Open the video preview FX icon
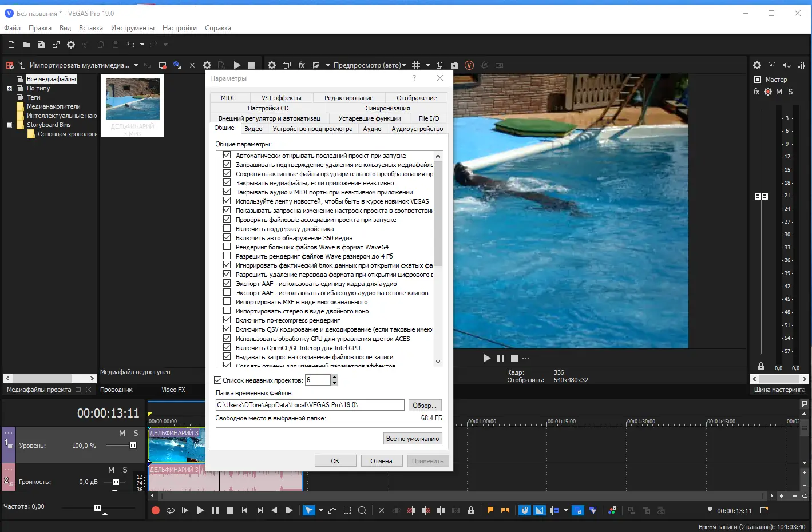The height and width of the screenshot is (532, 812). point(302,65)
